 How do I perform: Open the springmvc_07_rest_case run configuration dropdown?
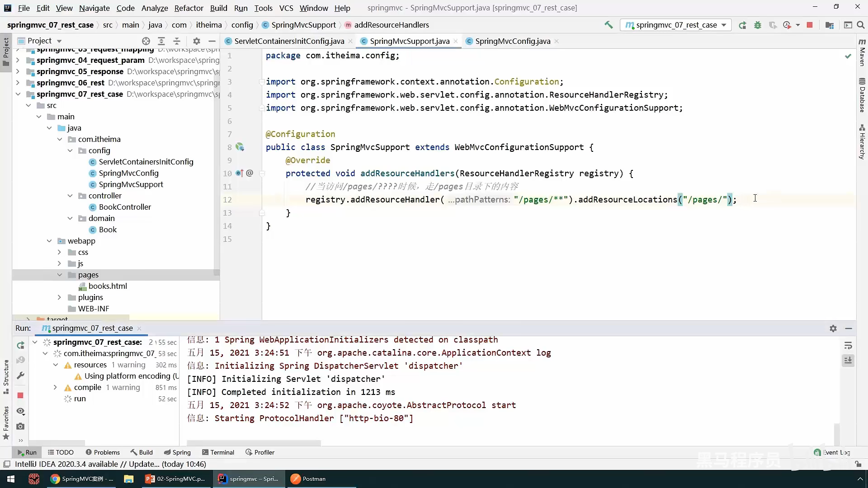click(676, 25)
